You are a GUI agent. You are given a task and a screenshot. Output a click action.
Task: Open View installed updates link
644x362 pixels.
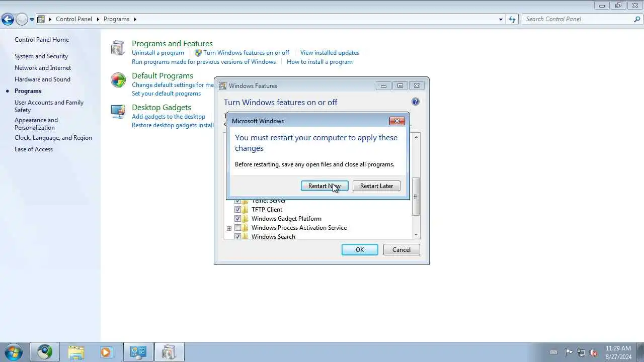(330, 53)
